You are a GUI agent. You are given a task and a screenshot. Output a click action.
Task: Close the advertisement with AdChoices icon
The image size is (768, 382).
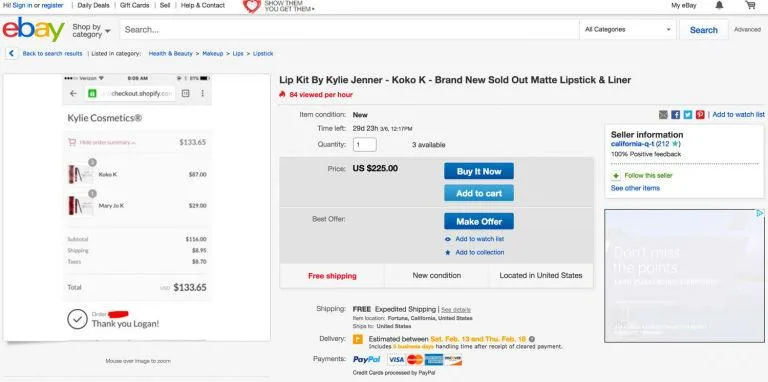click(x=760, y=213)
